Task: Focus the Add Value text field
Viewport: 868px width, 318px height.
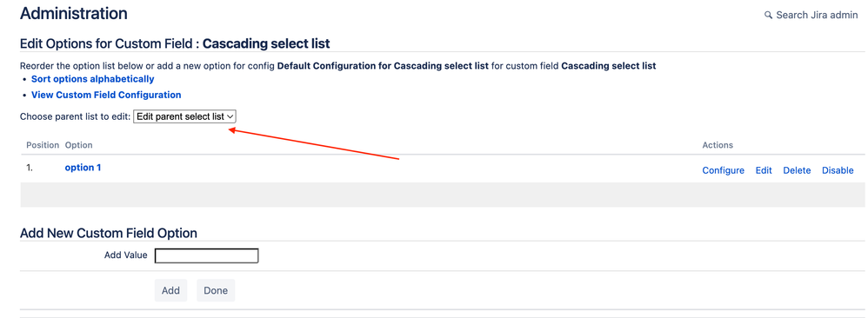Action: (206, 255)
